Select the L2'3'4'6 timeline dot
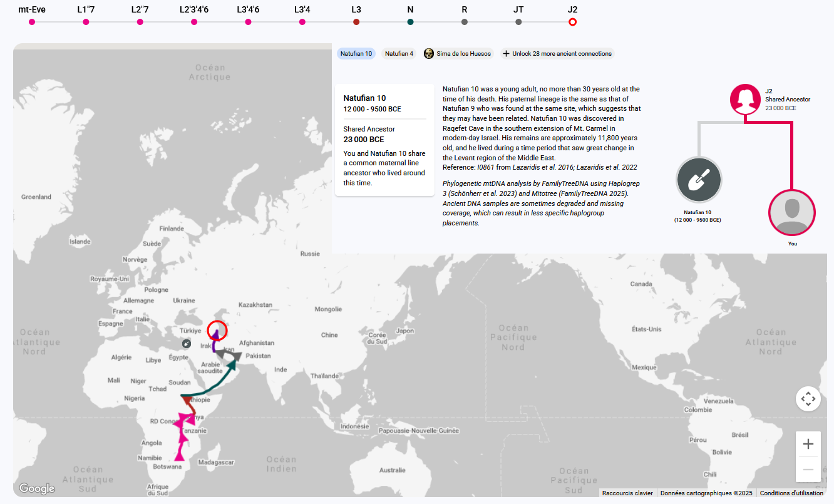This screenshot has width=834, height=504. (x=194, y=22)
